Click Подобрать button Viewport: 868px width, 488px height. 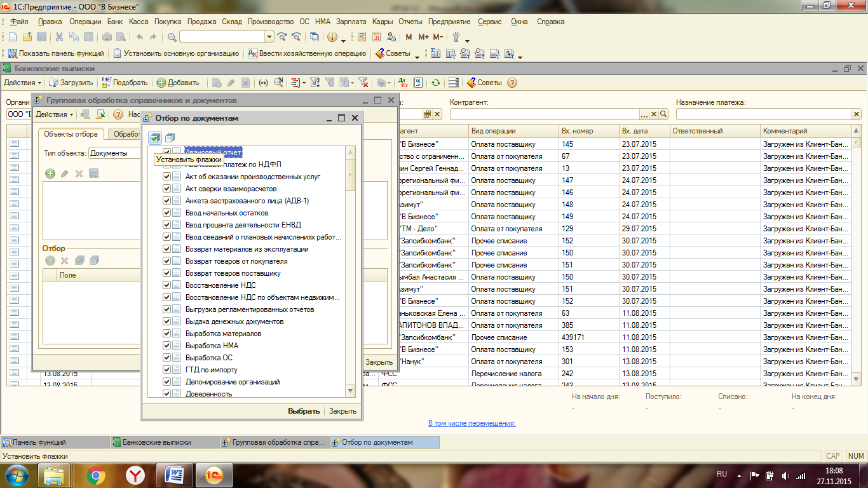click(x=125, y=83)
